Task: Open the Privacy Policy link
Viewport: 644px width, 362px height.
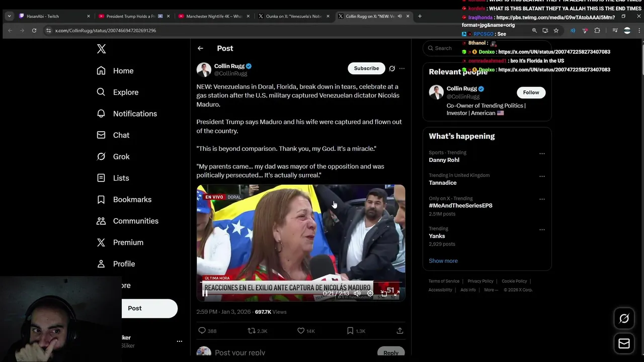Action: 480,281
